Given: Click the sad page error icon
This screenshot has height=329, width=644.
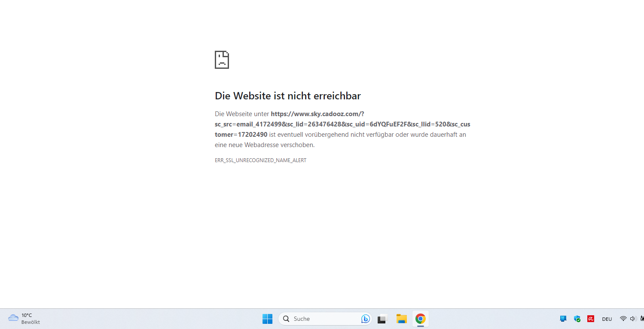Looking at the screenshot, I should pos(222,60).
